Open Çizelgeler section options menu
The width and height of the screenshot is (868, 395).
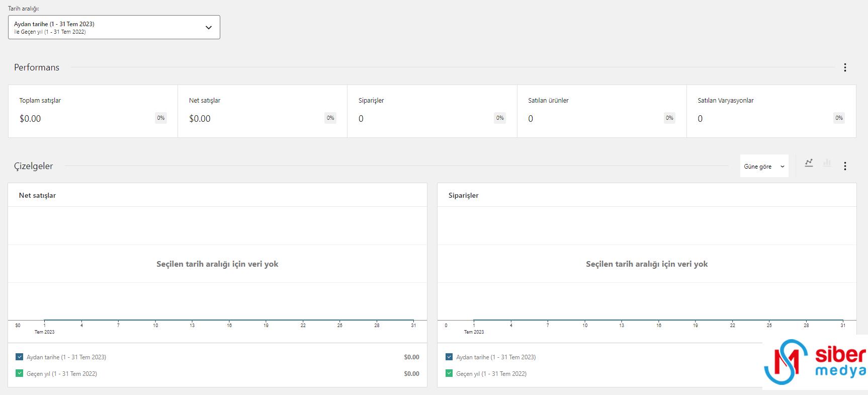tap(845, 166)
